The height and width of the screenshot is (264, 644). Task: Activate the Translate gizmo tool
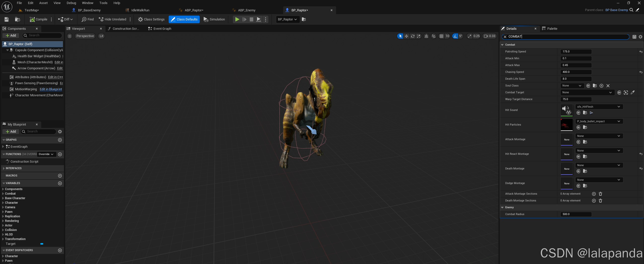[x=406, y=36]
